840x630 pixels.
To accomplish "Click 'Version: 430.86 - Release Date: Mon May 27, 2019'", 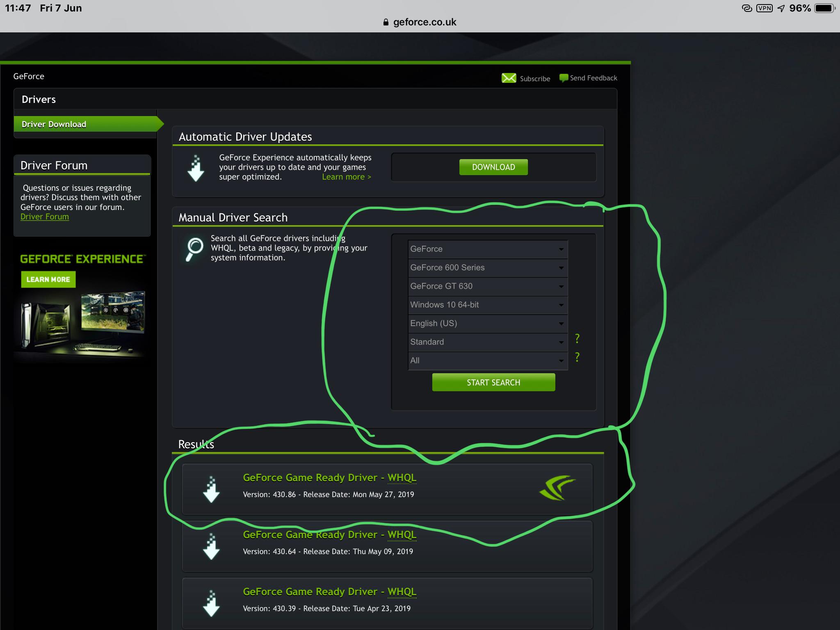I will 328,495.
